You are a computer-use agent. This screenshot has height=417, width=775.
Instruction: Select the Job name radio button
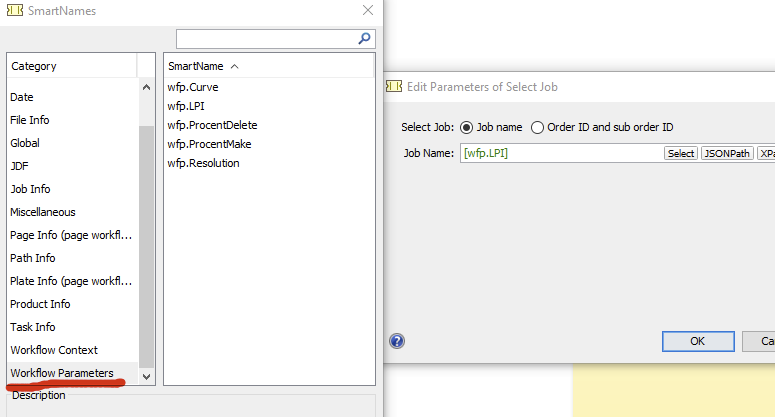coord(467,127)
